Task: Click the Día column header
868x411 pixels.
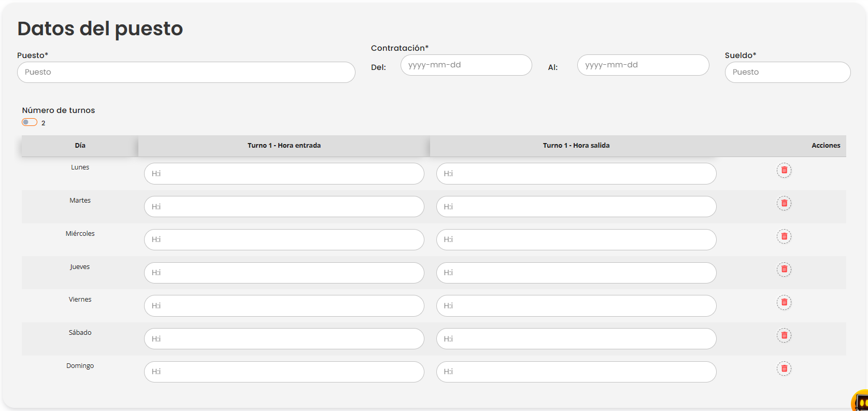Action: [80, 146]
